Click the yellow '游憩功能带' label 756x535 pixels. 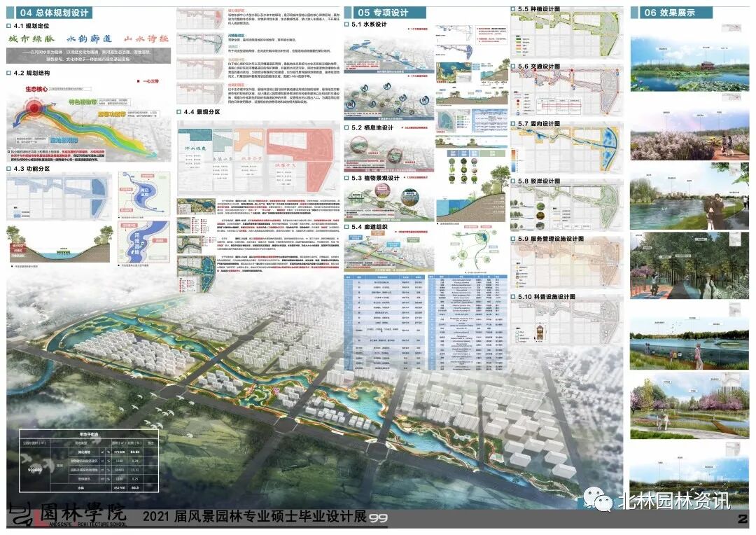coord(112,114)
